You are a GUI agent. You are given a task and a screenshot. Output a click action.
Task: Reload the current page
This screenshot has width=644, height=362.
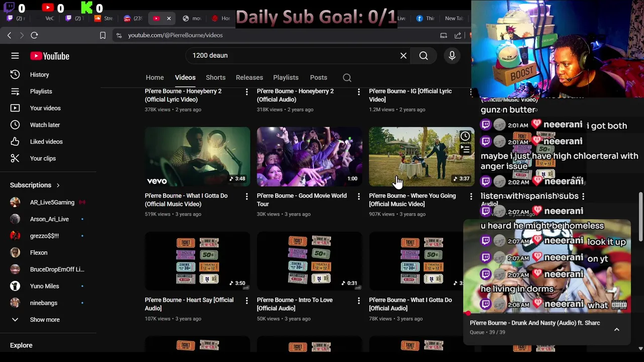(x=34, y=35)
